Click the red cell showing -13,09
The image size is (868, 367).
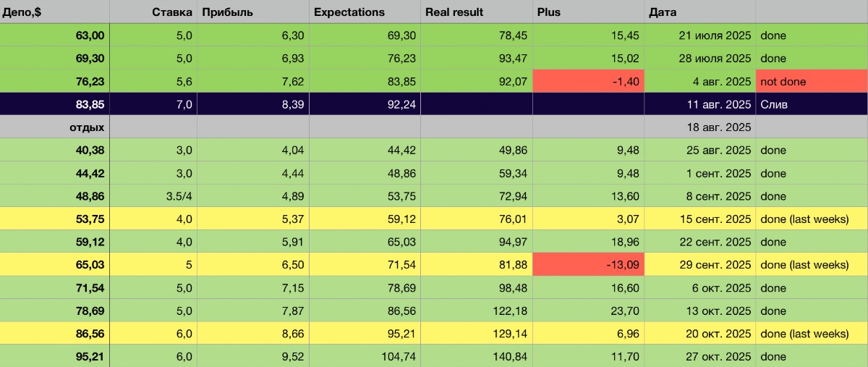[x=588, y=265]
